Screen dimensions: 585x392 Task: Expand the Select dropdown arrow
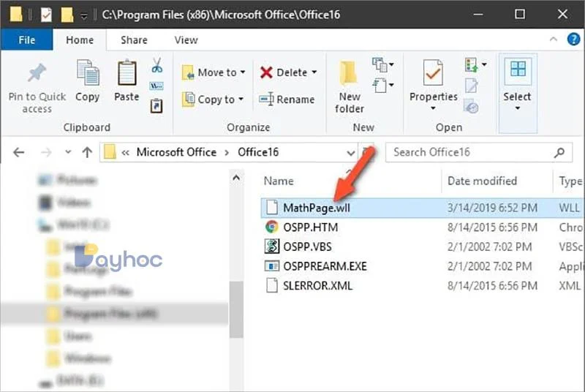518,108
